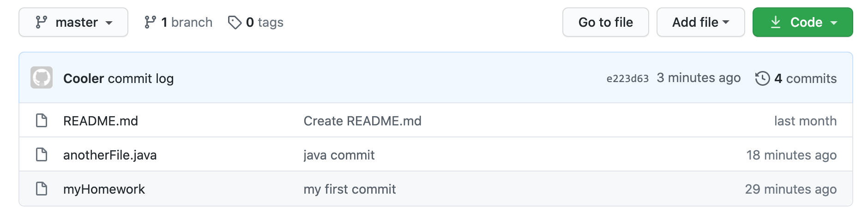Open the 'Cooler commit log' commit message

[x=118, y=78]
